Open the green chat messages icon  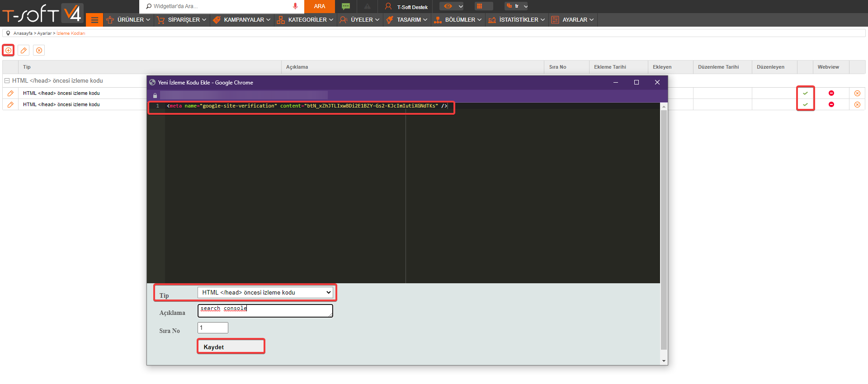pos(346,6)
